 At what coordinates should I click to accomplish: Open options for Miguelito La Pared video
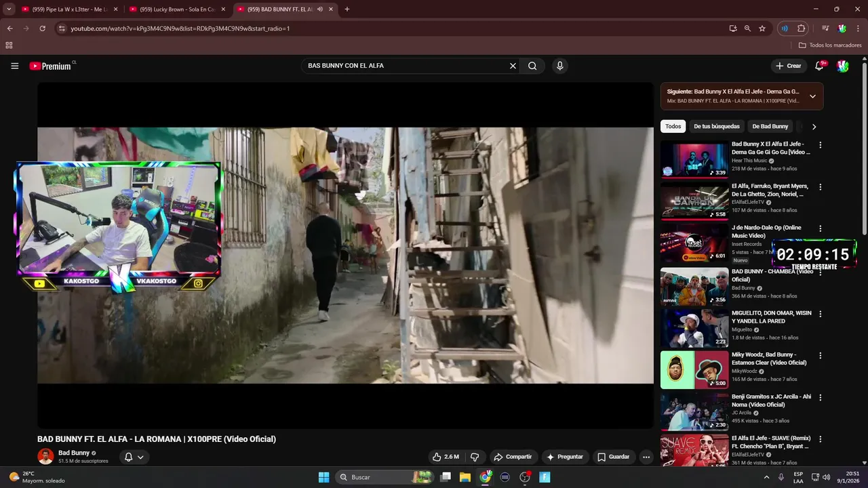[820, 314]
